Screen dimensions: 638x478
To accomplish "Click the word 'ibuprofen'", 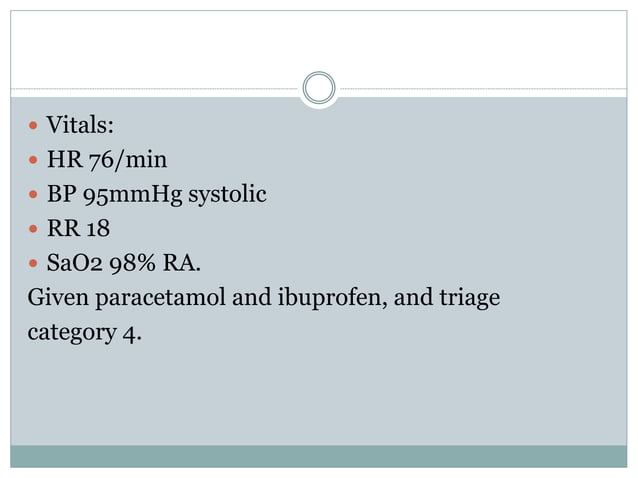I will click(x=332, y=297).
